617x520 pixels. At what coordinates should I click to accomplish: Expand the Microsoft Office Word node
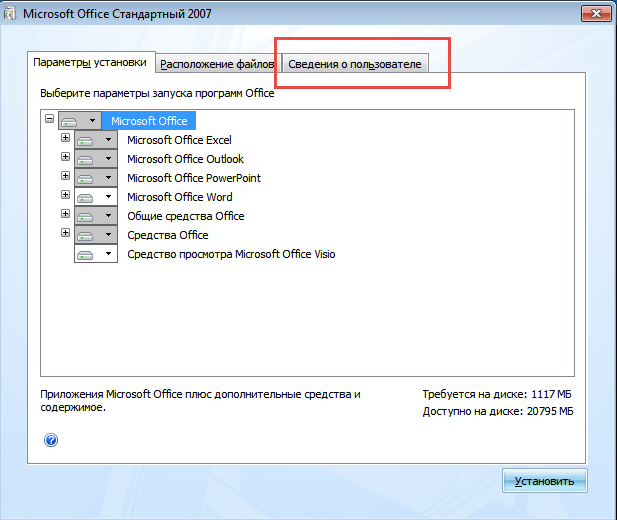pyautogui.click(x=66, y=196)
